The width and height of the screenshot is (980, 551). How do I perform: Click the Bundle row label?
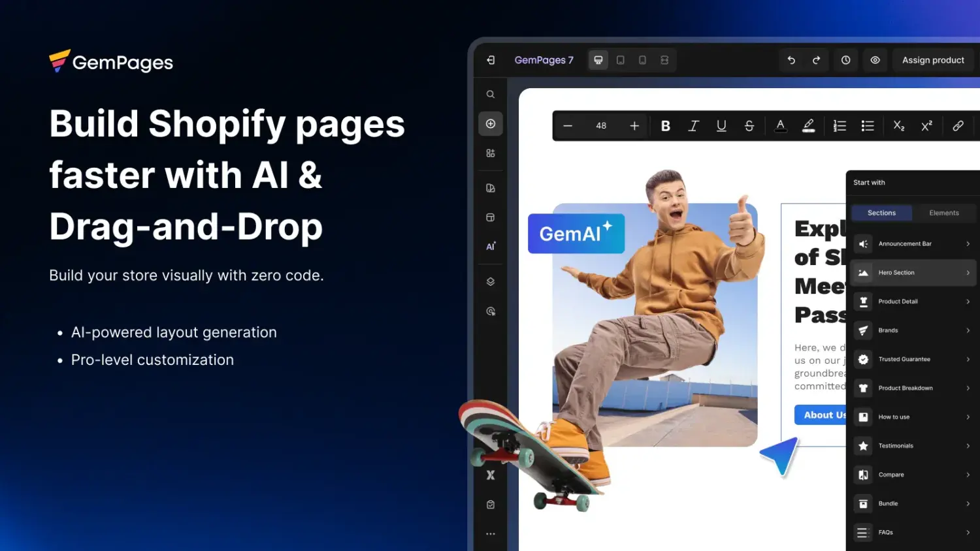pyautogui.click(x=888, y=504)
